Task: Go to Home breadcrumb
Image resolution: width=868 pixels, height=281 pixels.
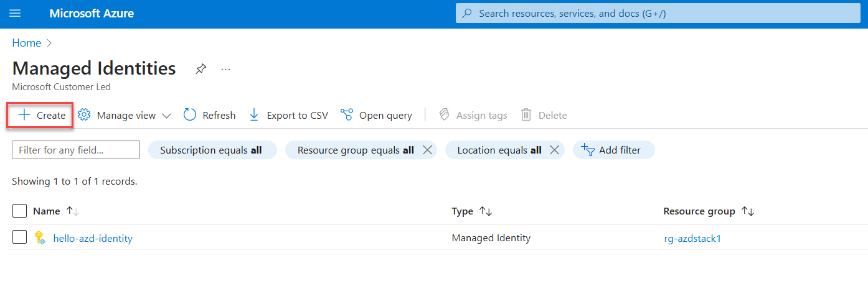Action: click(x=27, y=43)
